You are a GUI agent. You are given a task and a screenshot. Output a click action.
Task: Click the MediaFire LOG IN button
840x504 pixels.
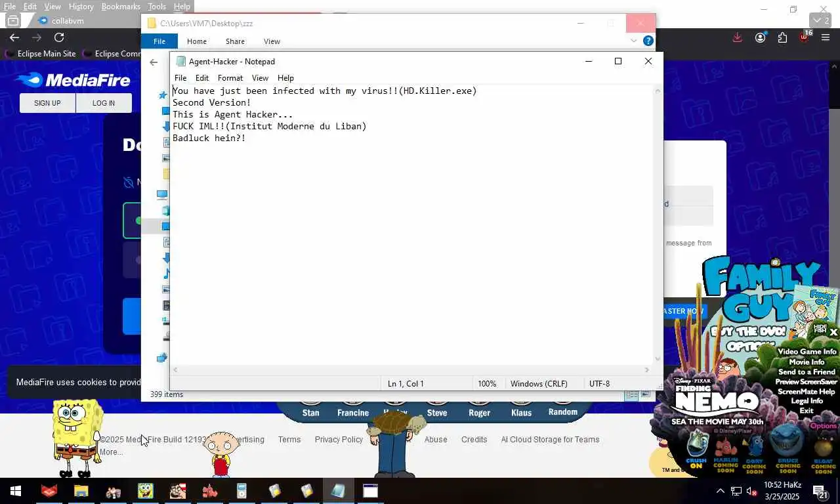click(104, 103)
